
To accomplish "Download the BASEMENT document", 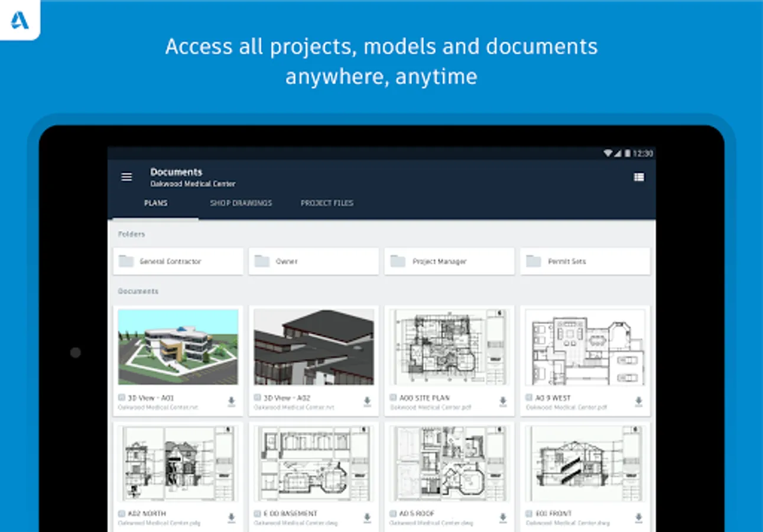I will coord(367,518).
